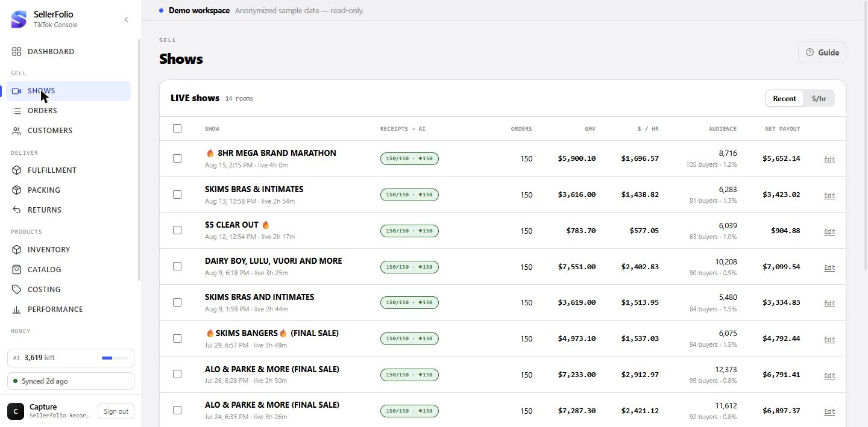The width and height of the screenshot is (868, 427).
Task: Check the SKIMS BANGERS (FINAL SALE) checkbox
Action: click(x=177, y=338)
